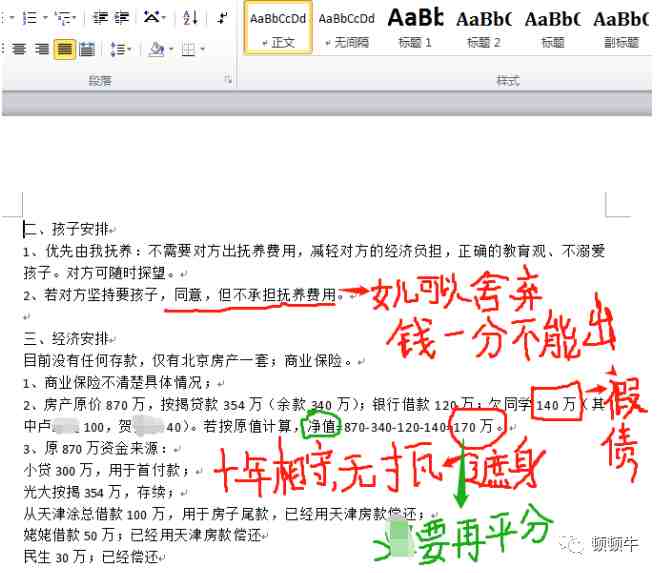Apply the 无间隔 style
660x573 pixels.
point(346,28)
